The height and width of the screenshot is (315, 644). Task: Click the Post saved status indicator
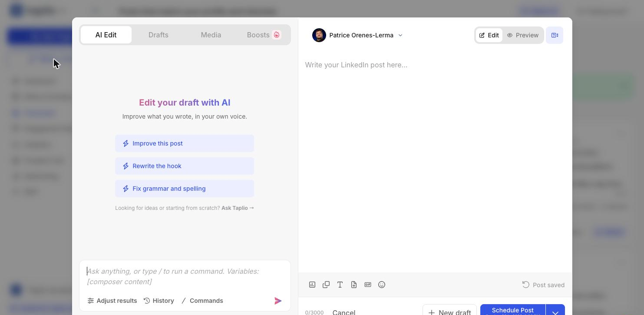[543, 285]
